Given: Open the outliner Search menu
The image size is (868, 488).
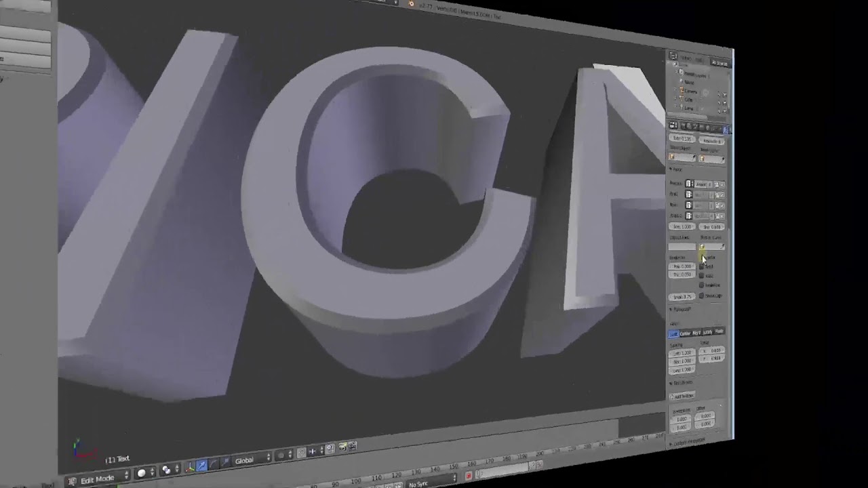Looking at the screenshot, I should 698,59.
